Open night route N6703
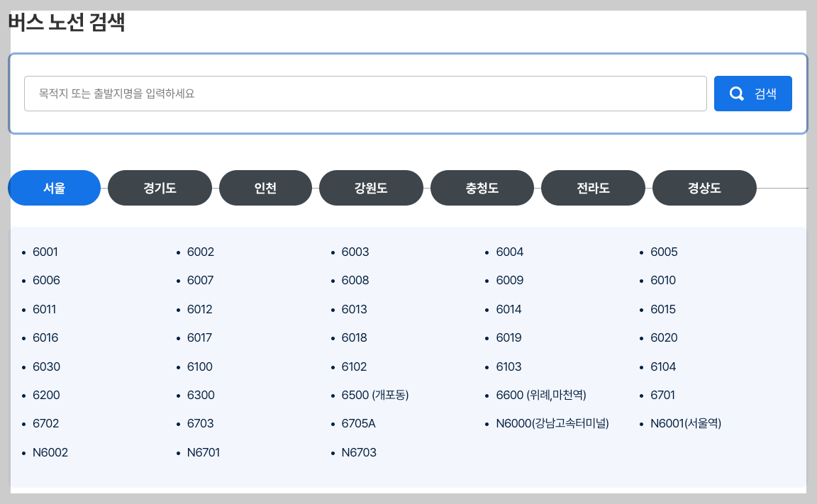817x504 pixels. pos(359,452)
